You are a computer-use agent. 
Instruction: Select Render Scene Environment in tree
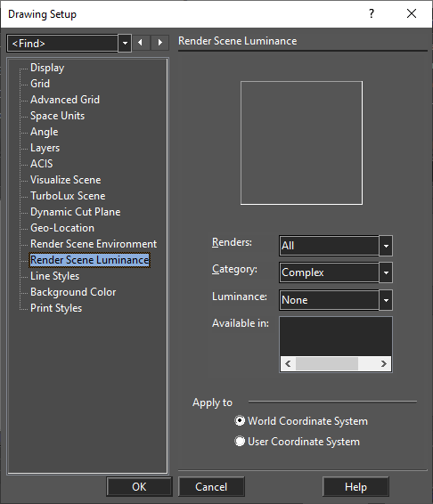click(x=94, y=244)
